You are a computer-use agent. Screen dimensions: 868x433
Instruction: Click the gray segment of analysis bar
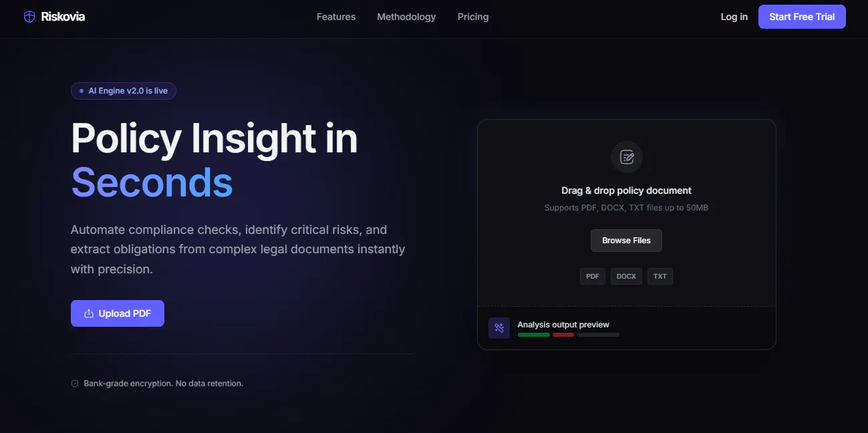pyautogui.click(x=598, y=335)
